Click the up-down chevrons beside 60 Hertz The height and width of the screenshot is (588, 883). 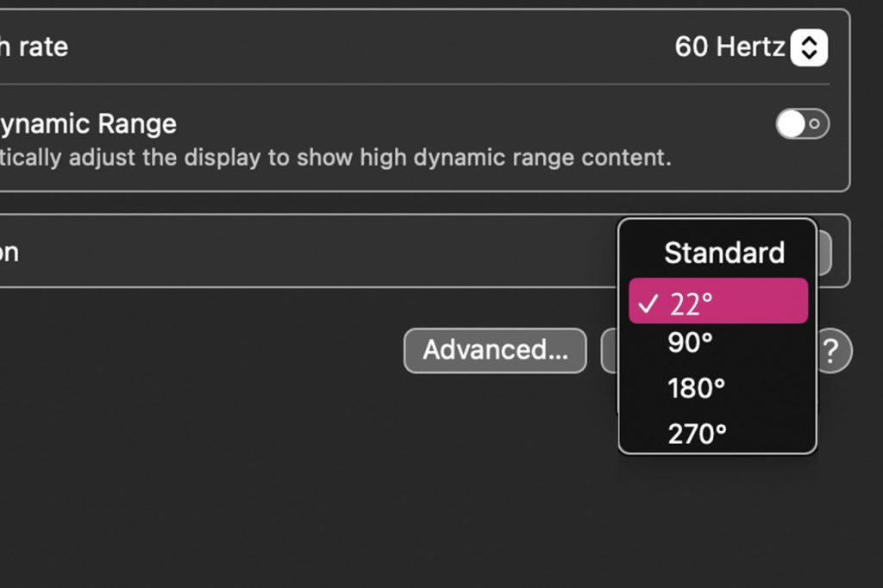point(809,47)
